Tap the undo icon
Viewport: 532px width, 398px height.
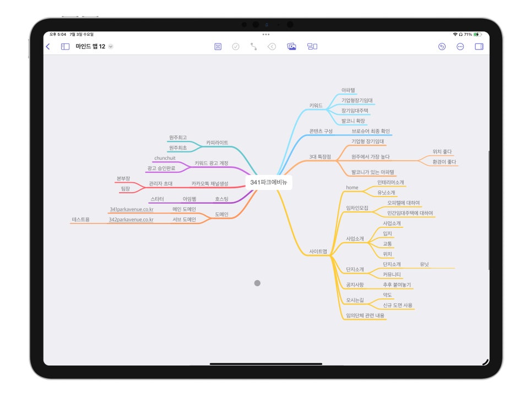[442, 46]
